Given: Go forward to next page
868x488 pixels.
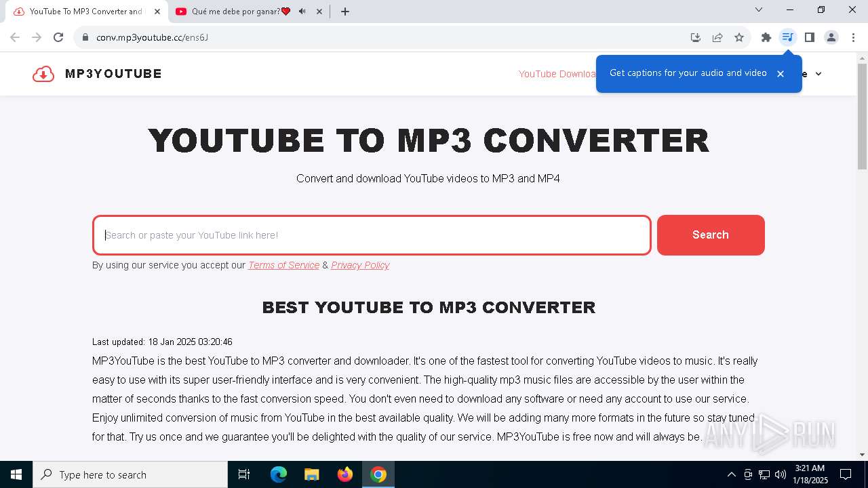Looking at the screenshot, I should coord(37,37).
